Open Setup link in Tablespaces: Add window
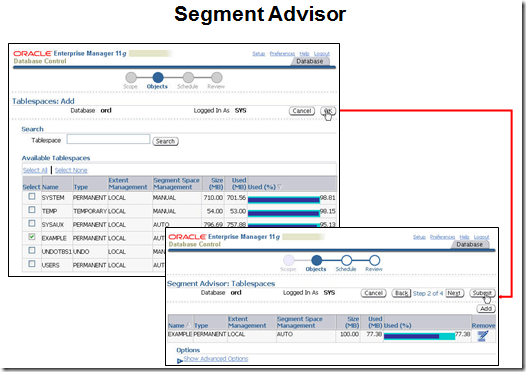526x372 pixels. click(x=259, y=54)
